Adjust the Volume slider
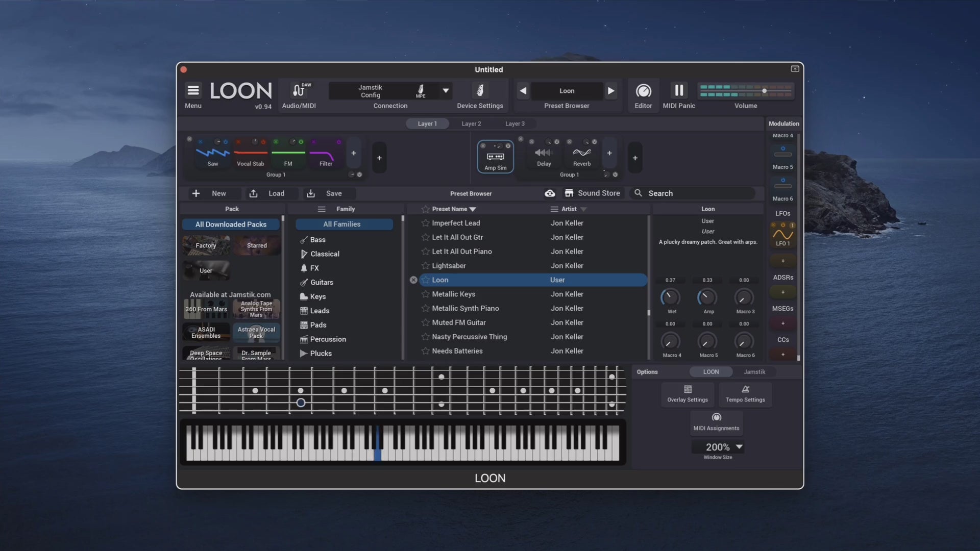This screenshot has height=551, width=980. [x=746, y=91]
